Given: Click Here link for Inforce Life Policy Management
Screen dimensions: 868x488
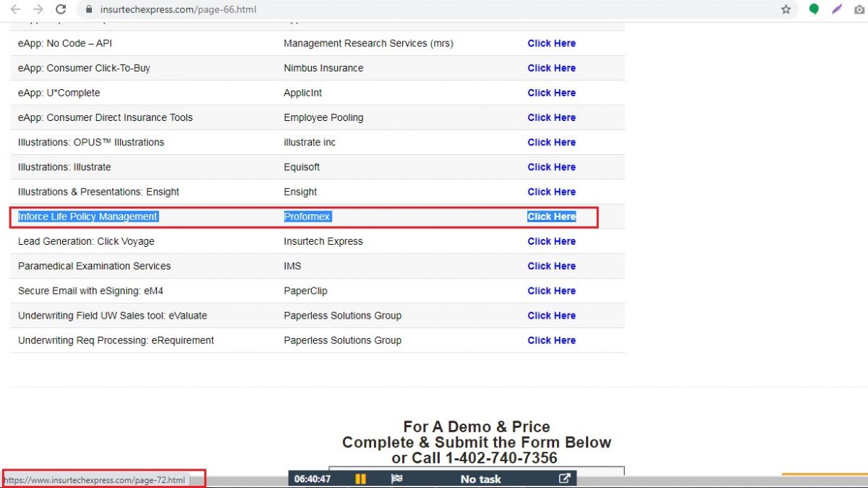Looking at the screenshot, I should (551, 216).
